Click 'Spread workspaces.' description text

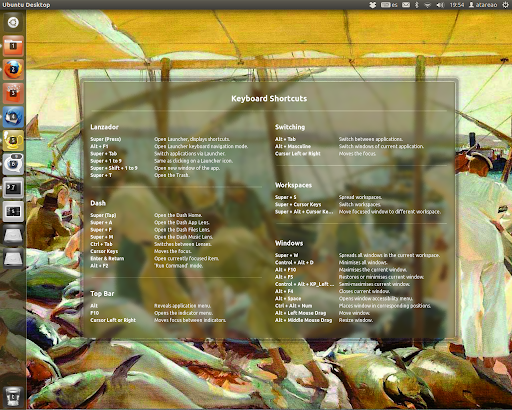[x=360, y=197]
